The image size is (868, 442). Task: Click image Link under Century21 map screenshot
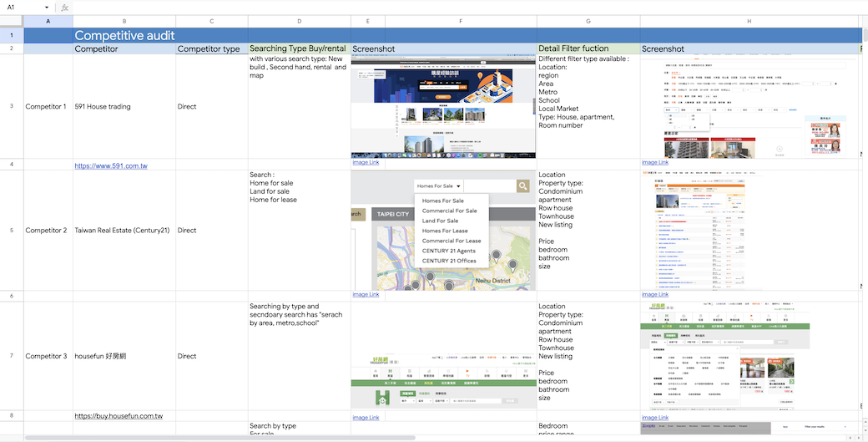[366, 294]
